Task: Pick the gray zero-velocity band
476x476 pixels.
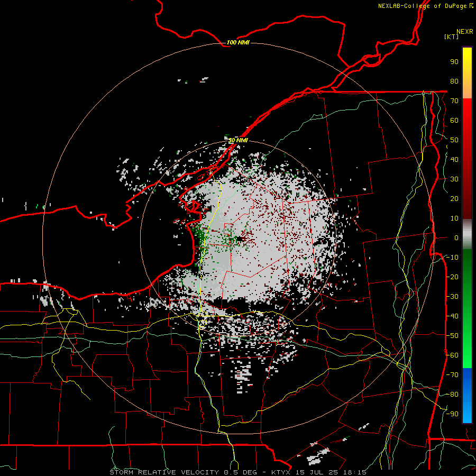Action: tap(467, 234)
